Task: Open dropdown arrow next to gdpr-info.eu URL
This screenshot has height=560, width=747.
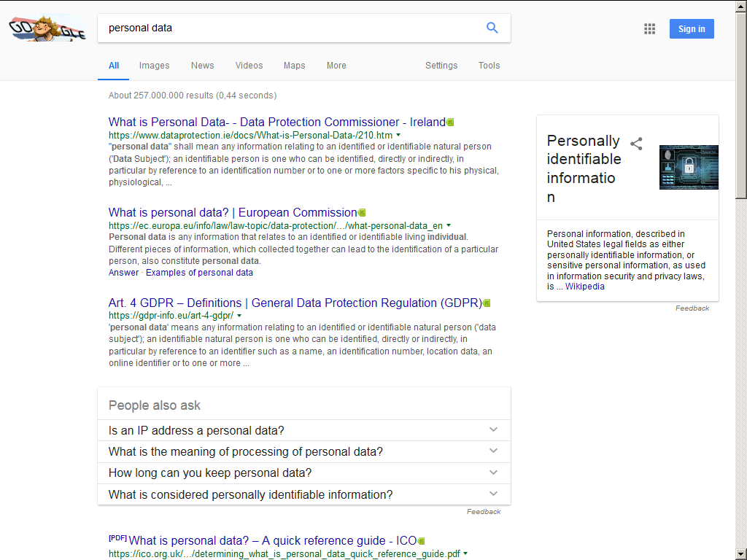Action: pyautogui.click(x=239, y=316)
